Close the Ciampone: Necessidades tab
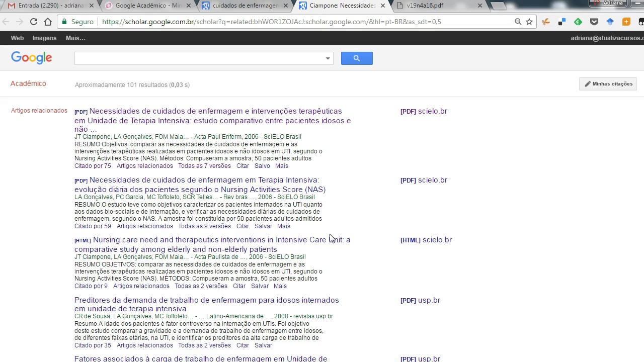This screenshot has height=362, width=644. tap(383, 6)
